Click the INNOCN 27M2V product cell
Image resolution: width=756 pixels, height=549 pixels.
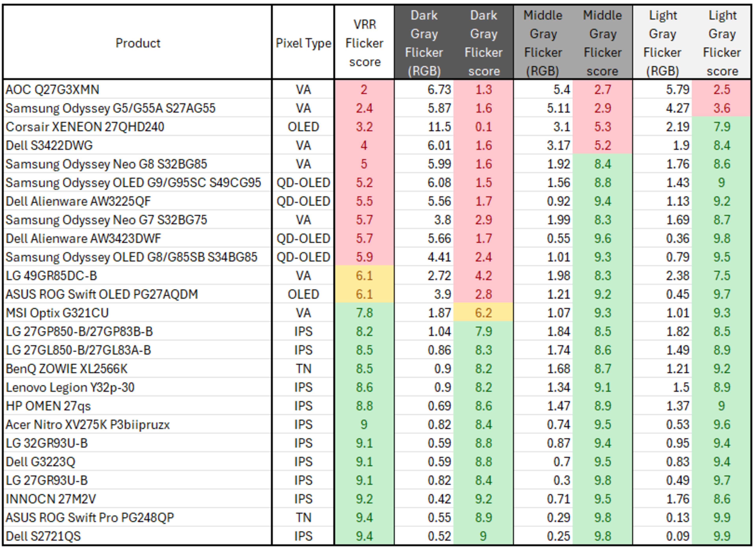coord(51,499)
